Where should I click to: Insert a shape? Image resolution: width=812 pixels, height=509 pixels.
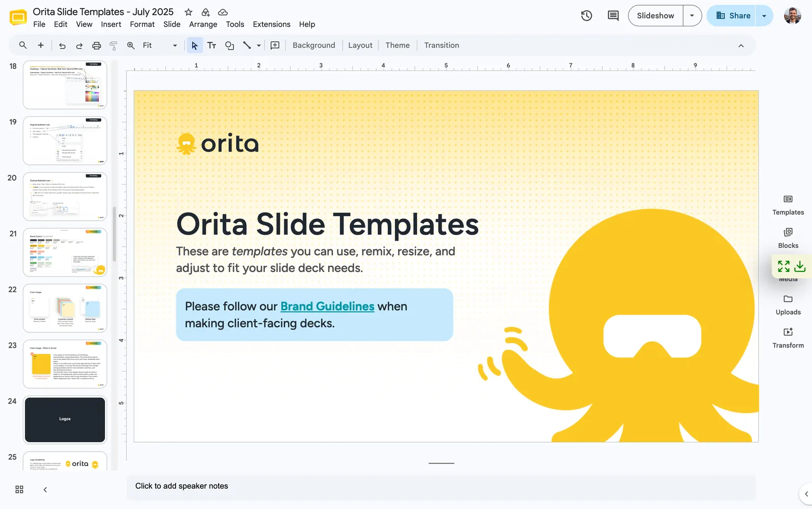click(229, 45)
